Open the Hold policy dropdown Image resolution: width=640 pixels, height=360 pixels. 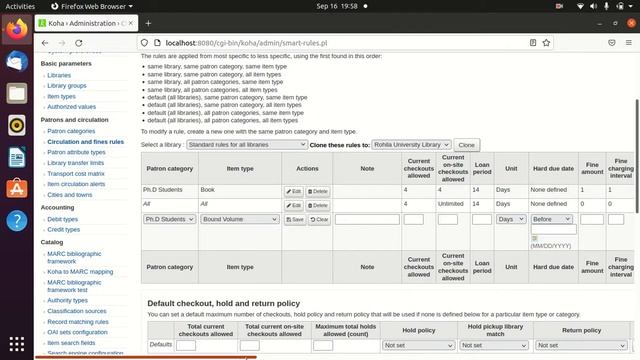point(418,345)
